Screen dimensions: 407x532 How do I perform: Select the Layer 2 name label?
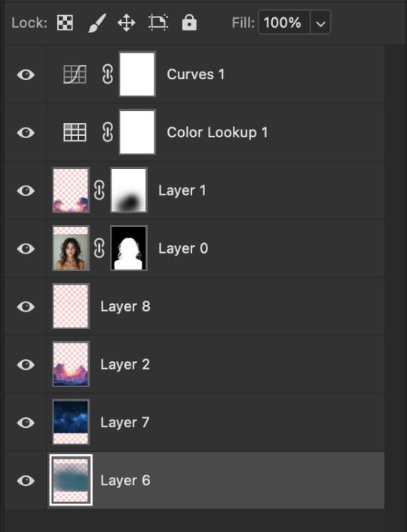125,364
